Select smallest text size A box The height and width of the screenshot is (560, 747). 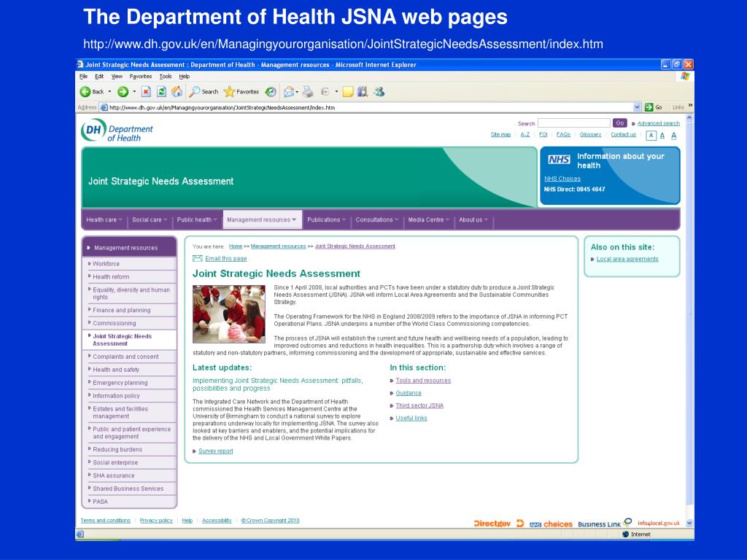651,136
